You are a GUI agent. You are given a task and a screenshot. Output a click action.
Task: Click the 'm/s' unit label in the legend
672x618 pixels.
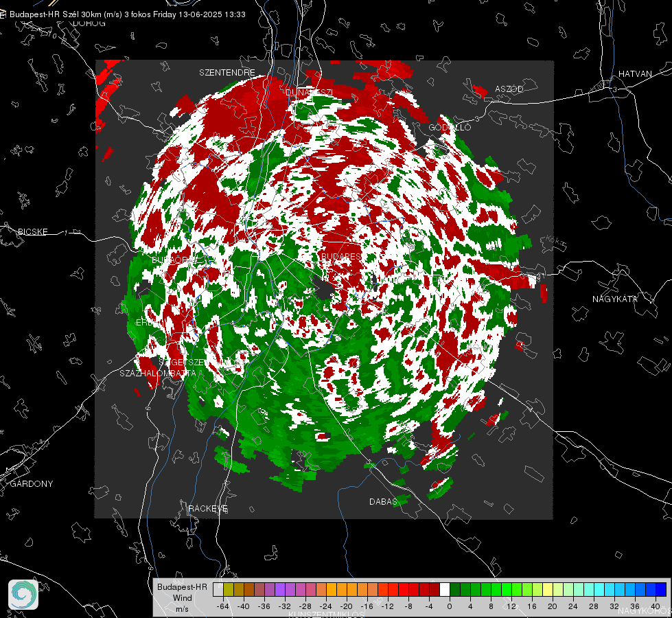182,608
